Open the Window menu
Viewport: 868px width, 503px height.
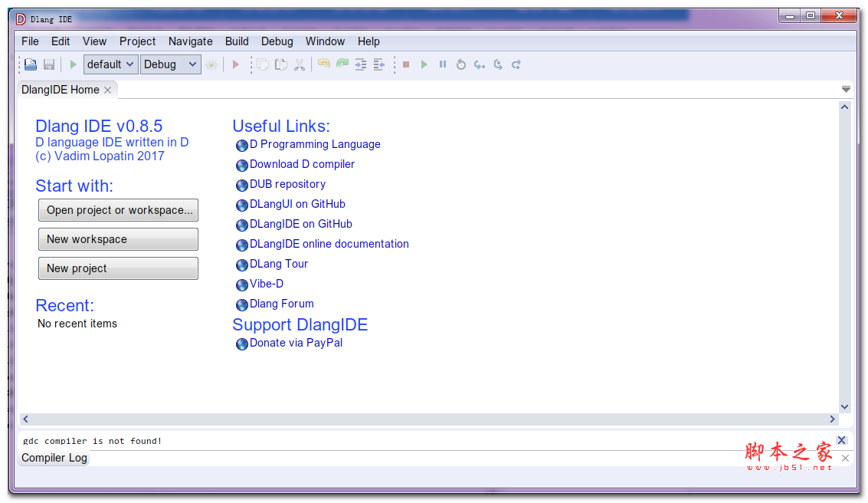325,41
